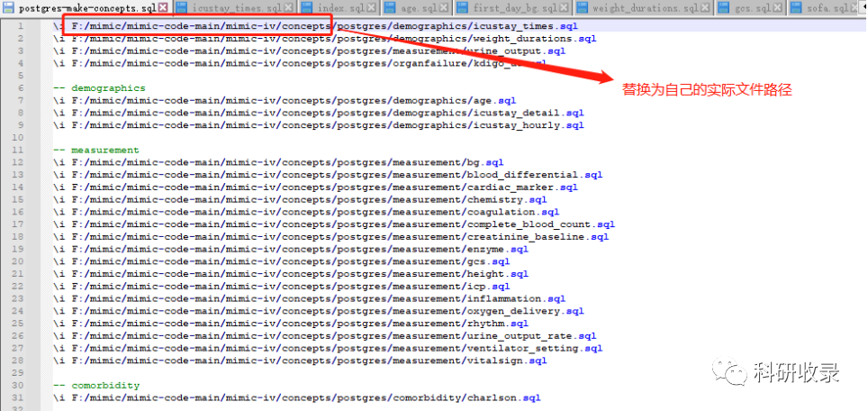Close the age.sql tab

click(x=446, y=8)
